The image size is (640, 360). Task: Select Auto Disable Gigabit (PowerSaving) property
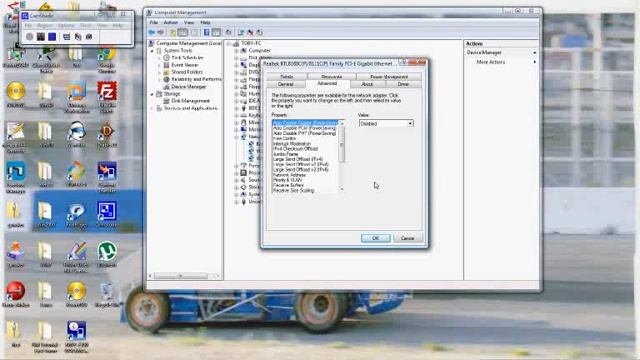(305, 123)
